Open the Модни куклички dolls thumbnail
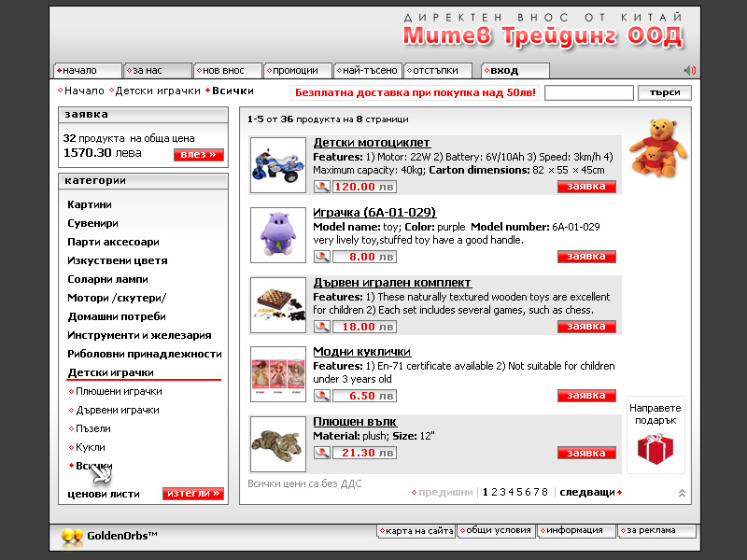The height and width of the screenshot is (560, 747). [278, 374]
